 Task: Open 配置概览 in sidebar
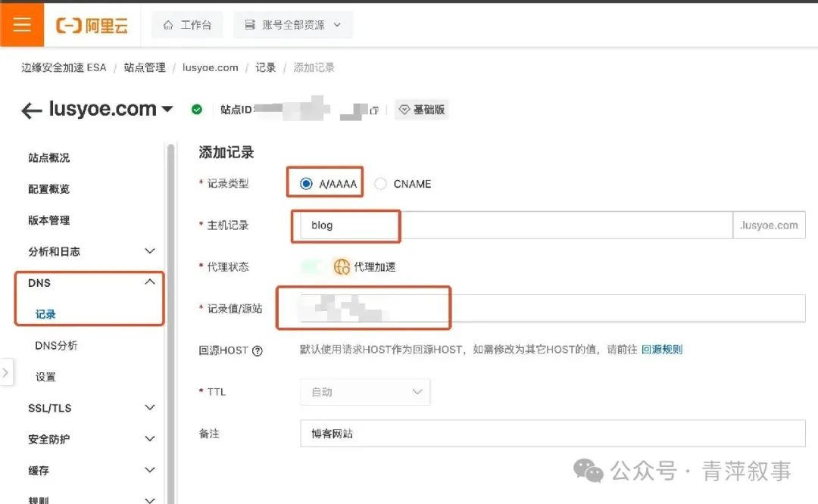49,189
